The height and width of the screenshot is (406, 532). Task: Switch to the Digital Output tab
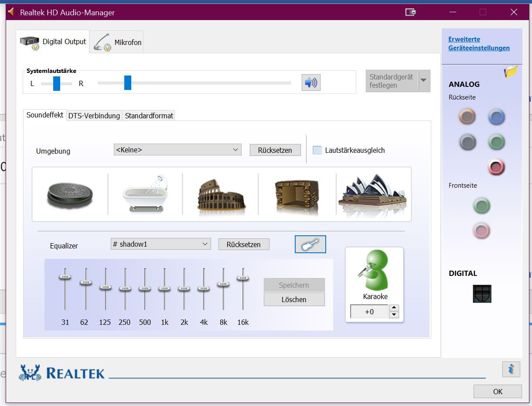53,42
